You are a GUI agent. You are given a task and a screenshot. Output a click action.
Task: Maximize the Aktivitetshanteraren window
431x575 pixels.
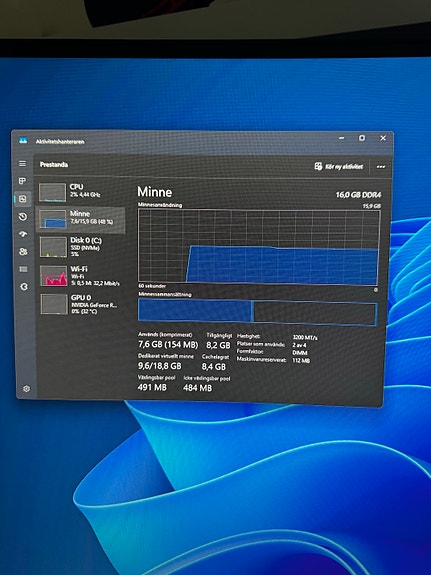point(362,138)
